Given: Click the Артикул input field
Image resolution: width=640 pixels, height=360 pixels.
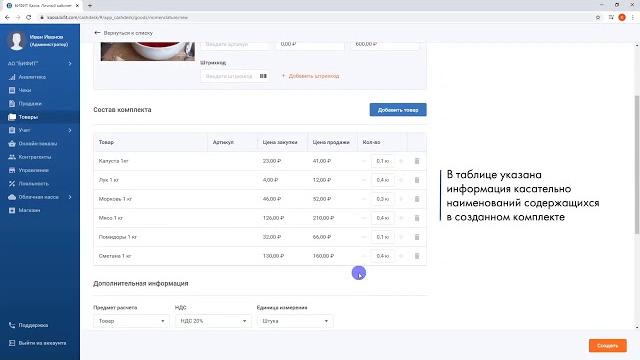Looking at the screenshot, I should pos(235,44).
